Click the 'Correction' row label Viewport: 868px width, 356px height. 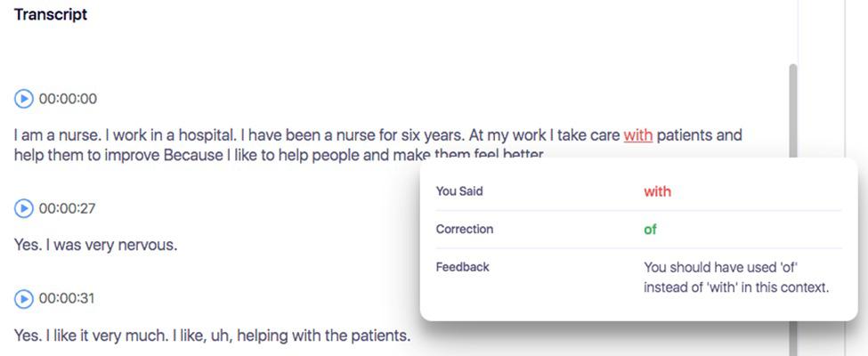(464, 229)
